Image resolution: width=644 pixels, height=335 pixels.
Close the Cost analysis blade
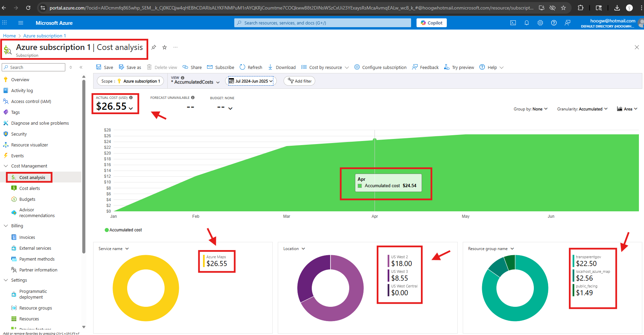coord(637,47)
